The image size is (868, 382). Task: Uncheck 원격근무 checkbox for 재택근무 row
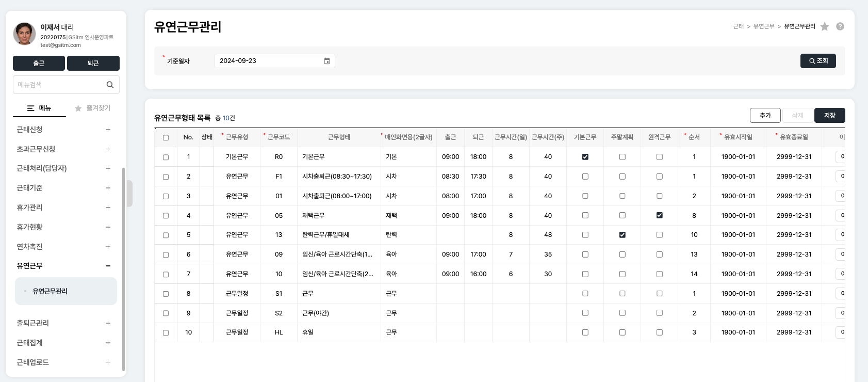pyautogui.click(x=659, y=215)
